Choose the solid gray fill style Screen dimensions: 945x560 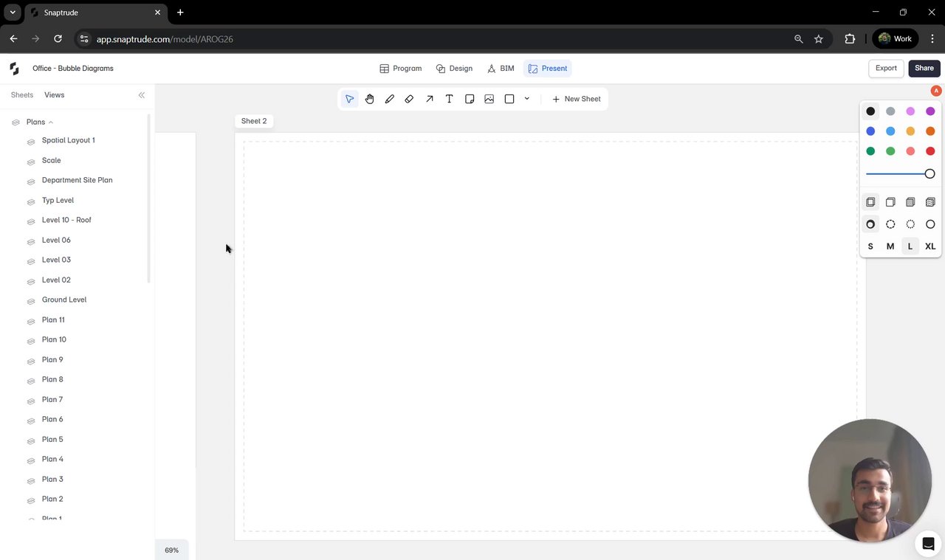point(910,202)
